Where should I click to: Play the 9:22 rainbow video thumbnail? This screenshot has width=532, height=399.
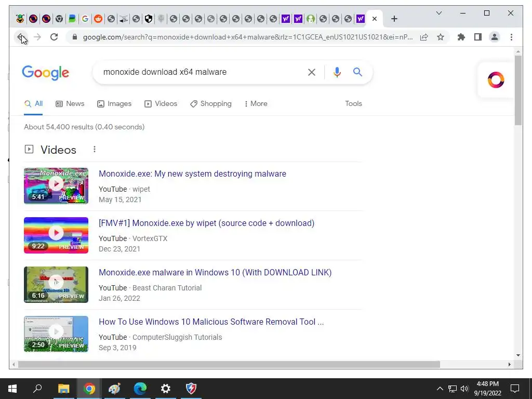tap(56, 235)
